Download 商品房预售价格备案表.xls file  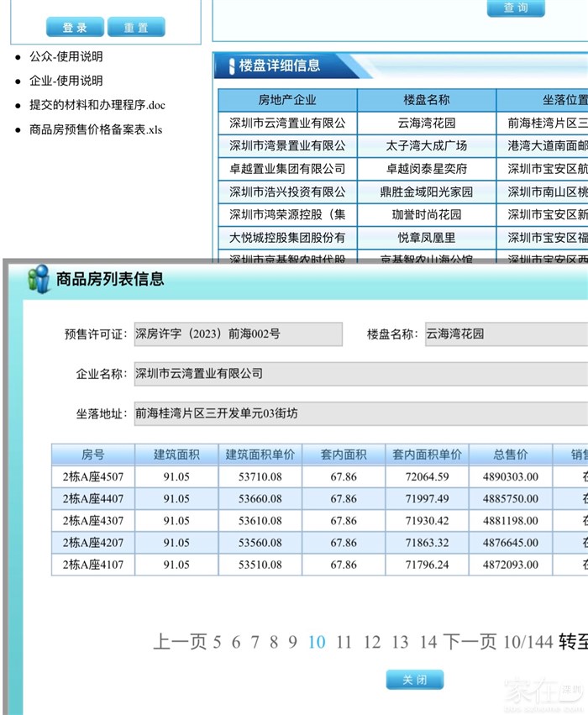[x=96, y=129]
